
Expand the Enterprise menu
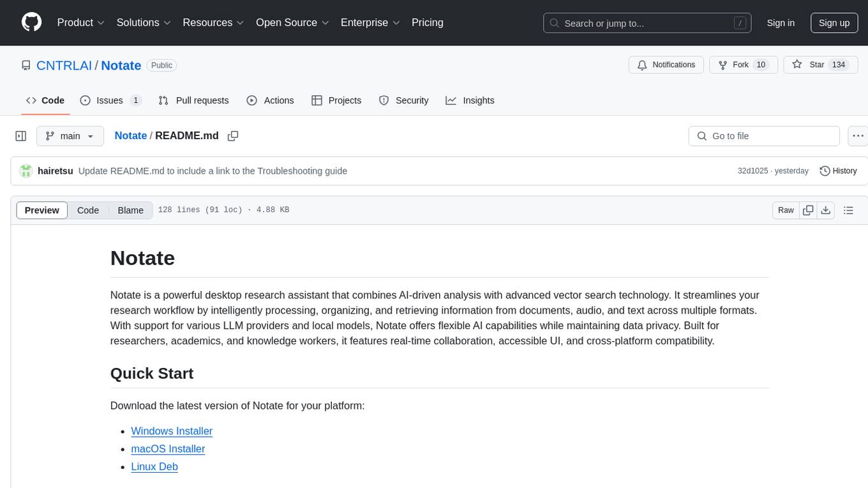[x=370, y=22]
